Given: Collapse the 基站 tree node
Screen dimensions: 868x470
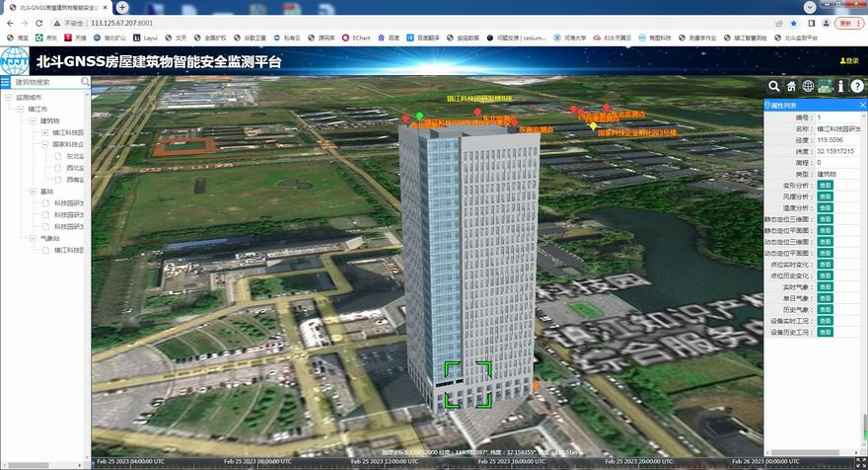Looking at the screenshot, I should tap(33, 192).
